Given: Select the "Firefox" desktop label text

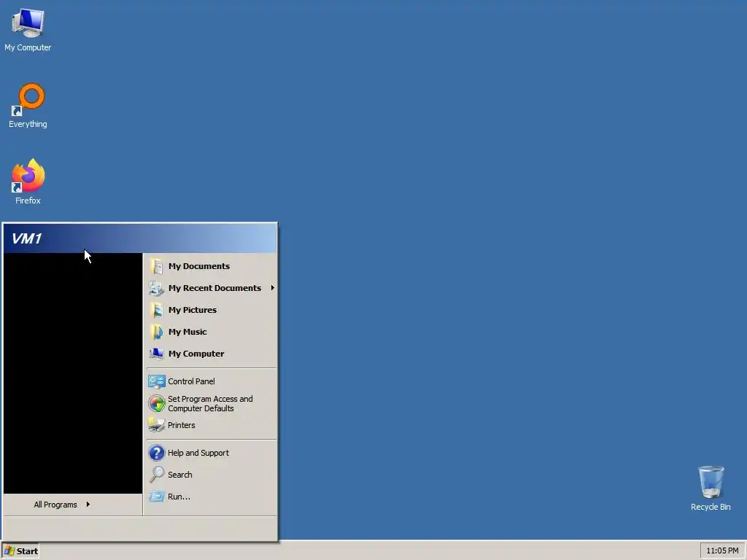Looking at the screenshot, I should point(28,201).
